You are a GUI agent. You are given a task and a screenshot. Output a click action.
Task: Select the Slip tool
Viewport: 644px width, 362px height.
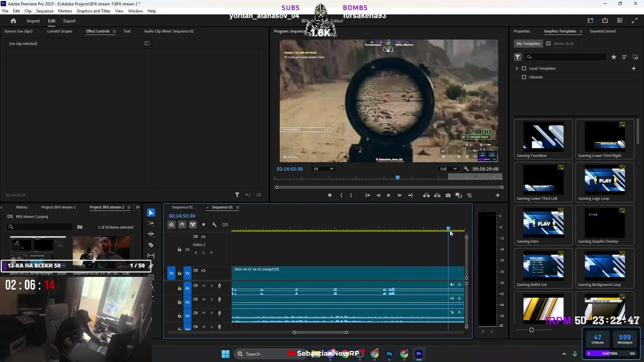point(151,256)
